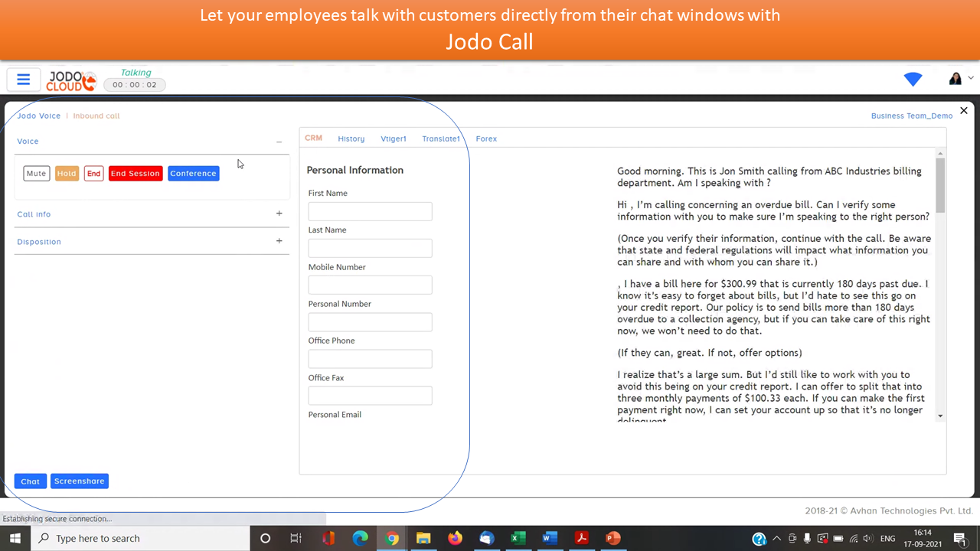Start a Conference call
The height and width of the screenshot is (551, 980).
(193, 174)
